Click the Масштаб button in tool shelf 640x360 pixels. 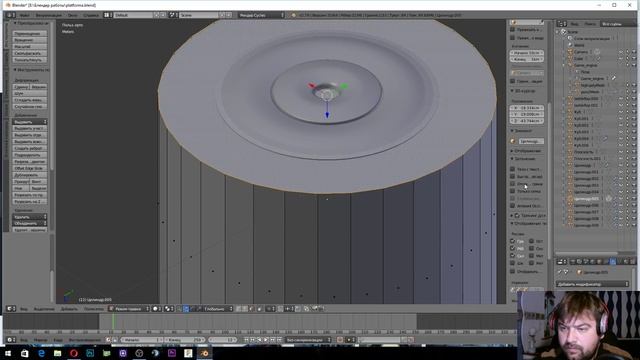point(30,47)
